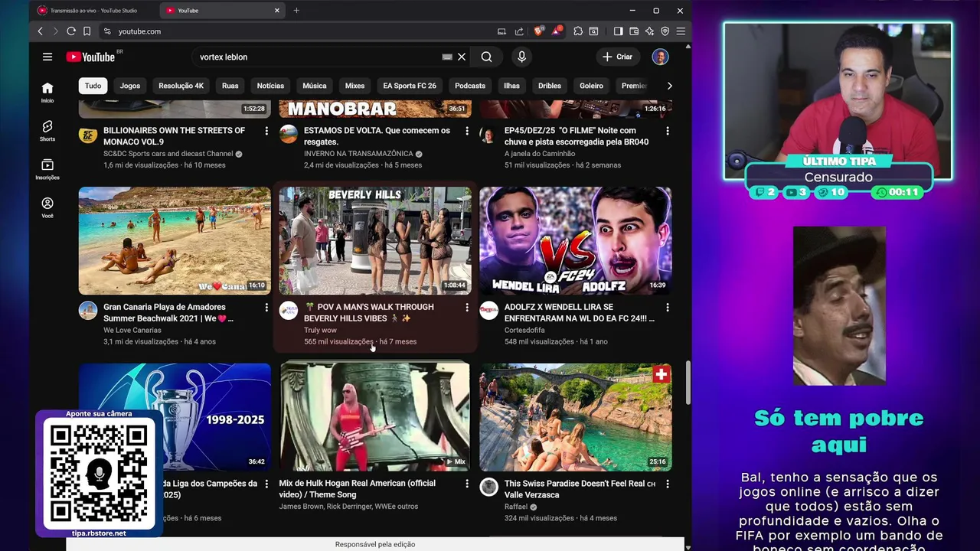
Task: Play the Gran Canaria beach thumbnail
Action: (x=175, y=240)
